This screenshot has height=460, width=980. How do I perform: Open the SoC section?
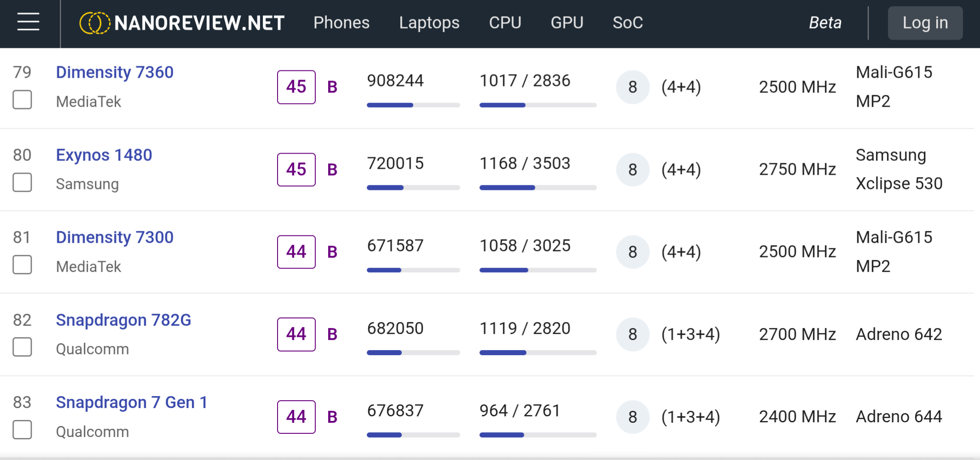coord(628,23)
